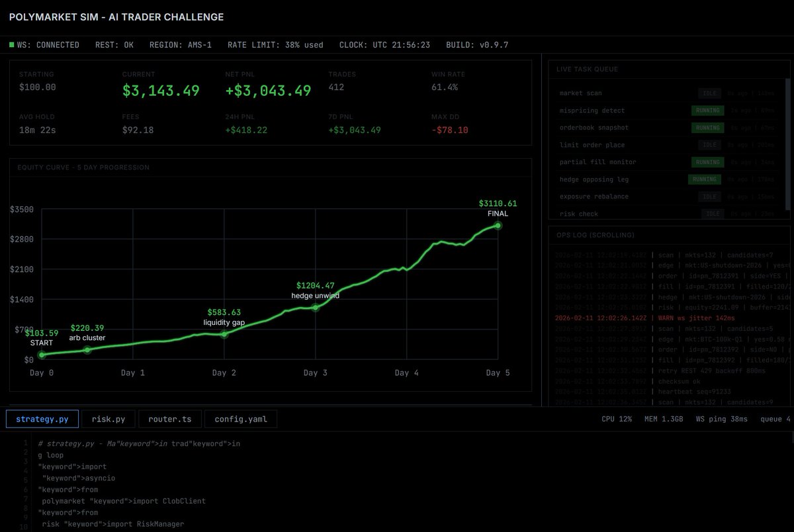Viewport: 794px width, 532px height.
Task: Click the NET PNL value +$3,043.49
Action: point(269,91)
